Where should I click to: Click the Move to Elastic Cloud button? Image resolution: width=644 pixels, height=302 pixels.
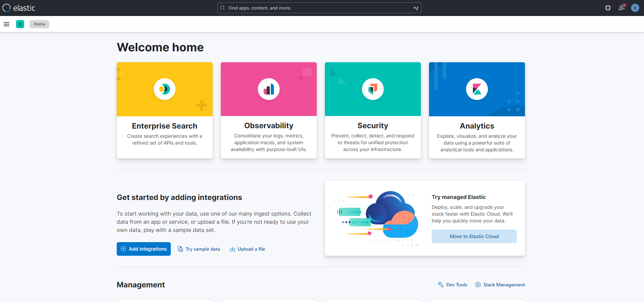tap(474, 236)
